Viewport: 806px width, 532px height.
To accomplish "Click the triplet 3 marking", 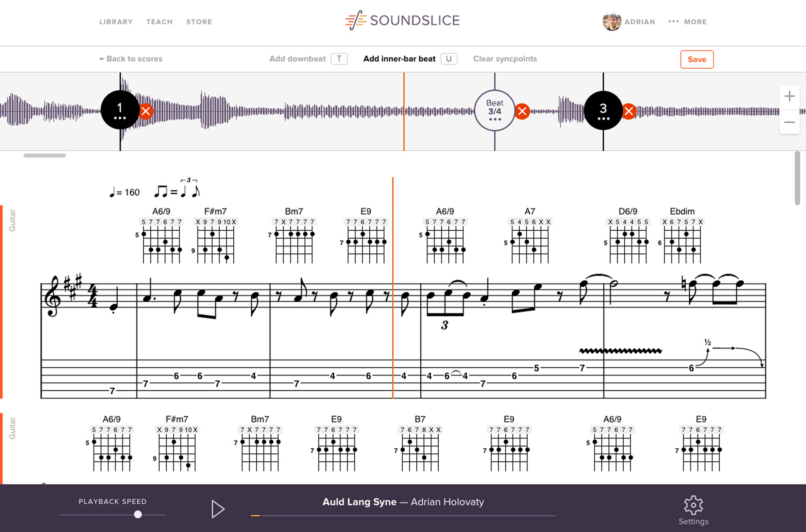I will (445, 325).
